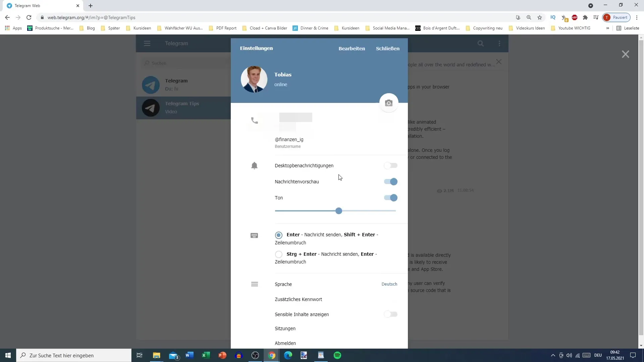Click the Chrome address bar URL
644x362 pixels.
pos(91,17)
